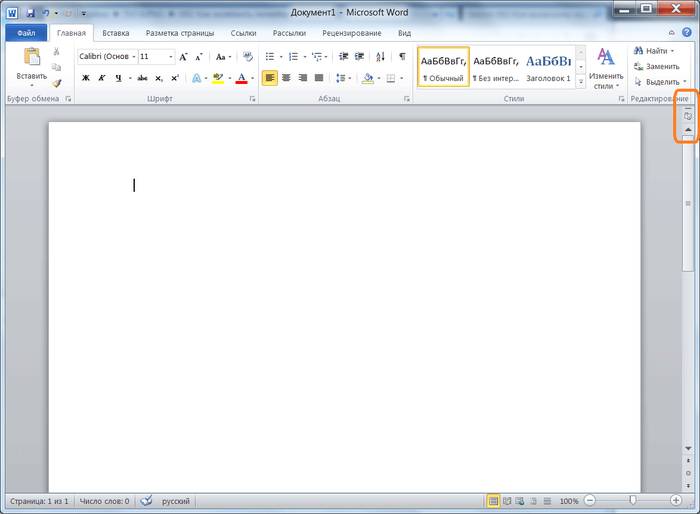Open the Calibri font name dropdown
Viewport: 700px width, 514px height.
[x=106, y=57]
